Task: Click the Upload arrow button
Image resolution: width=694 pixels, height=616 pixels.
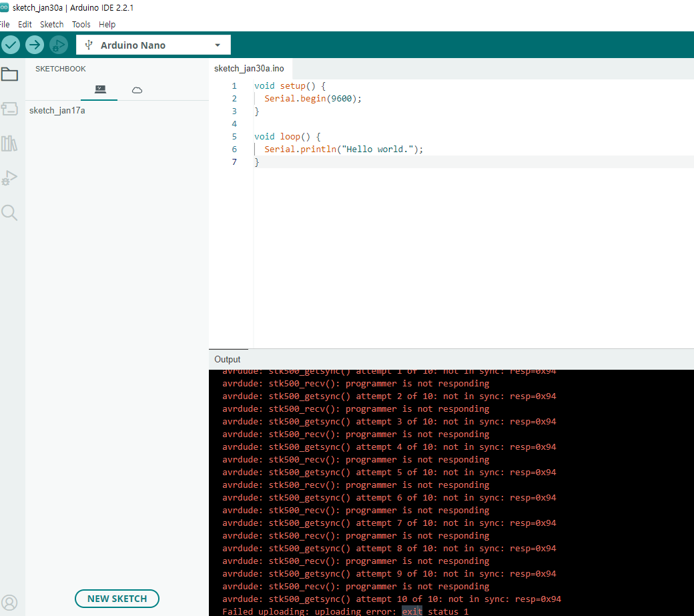Action: pos(35,45)
